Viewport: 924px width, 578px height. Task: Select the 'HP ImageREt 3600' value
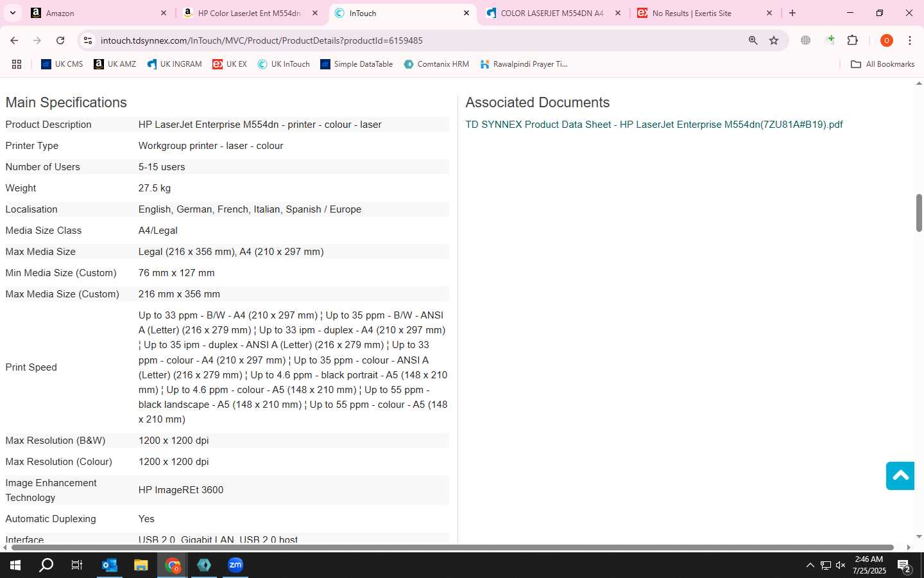(x=181, y=490)
